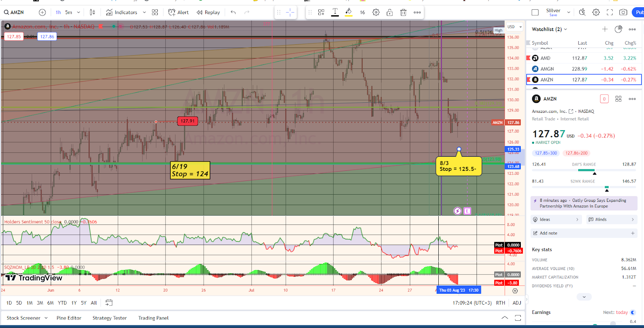644x328 pixels.
Task: Open quick search lightning magnifier icon
Action: pyautogui.click(x=582, y=12)
